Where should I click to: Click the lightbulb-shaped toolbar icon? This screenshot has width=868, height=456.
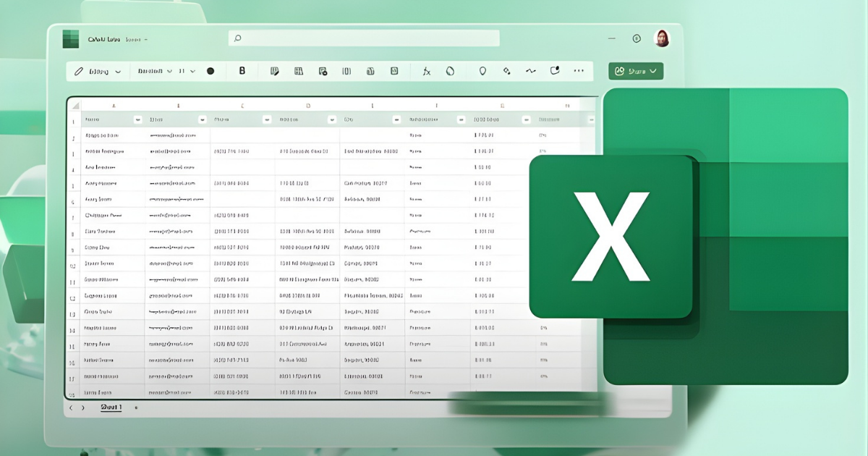pos(482,71)
